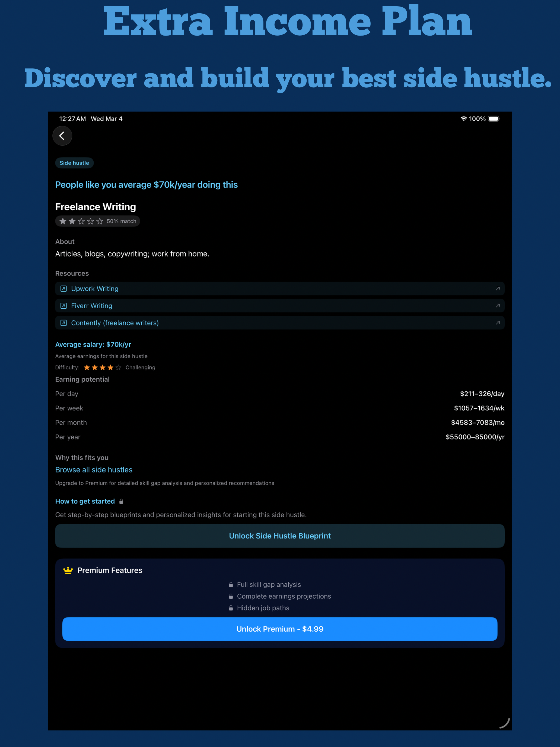
Task: Click the Side hustle tag
Action: coord(74,163)
